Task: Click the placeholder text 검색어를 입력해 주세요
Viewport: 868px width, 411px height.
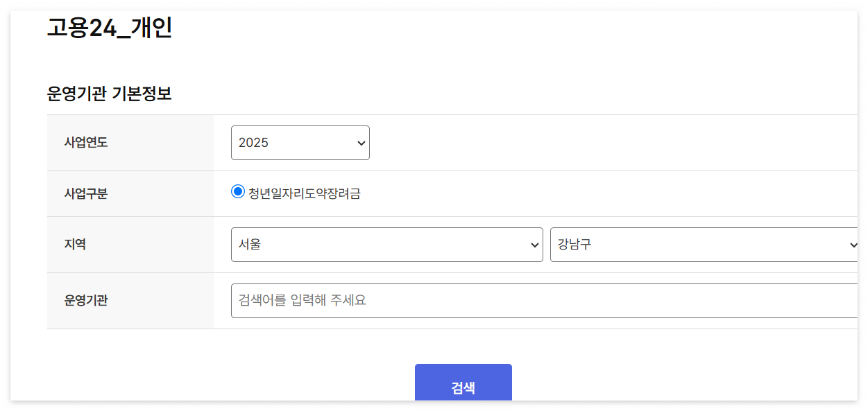Action: pyautogui.click(x=300, y=299)
